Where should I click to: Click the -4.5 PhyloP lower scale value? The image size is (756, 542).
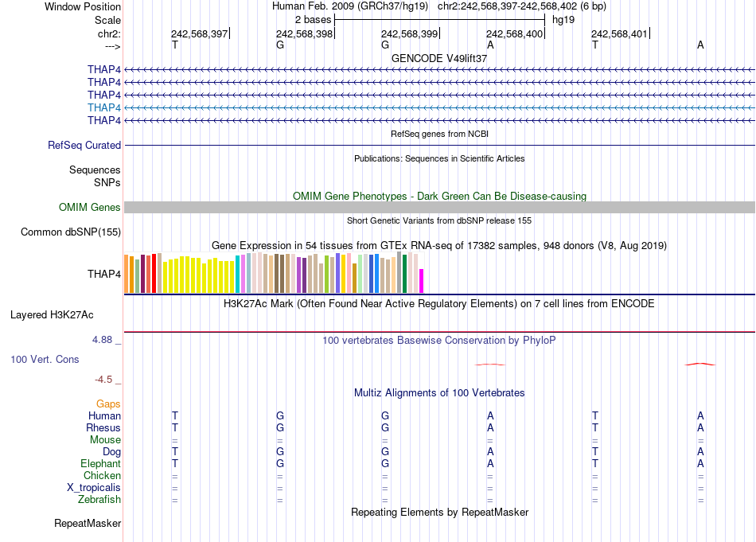pyautogui.click(x=103, y=380)
